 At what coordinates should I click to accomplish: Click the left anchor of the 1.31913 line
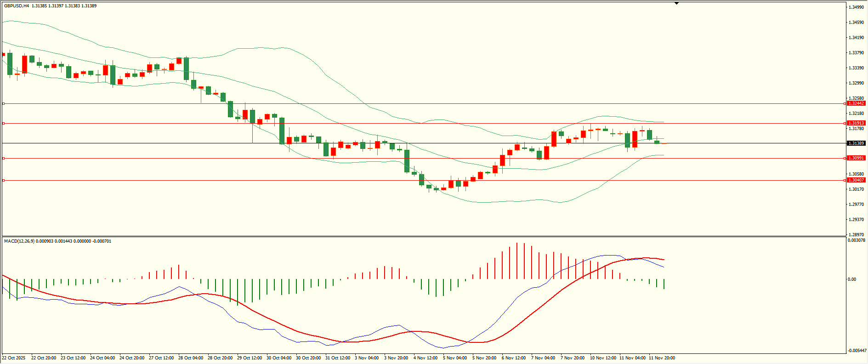click(x=4, y=123)
